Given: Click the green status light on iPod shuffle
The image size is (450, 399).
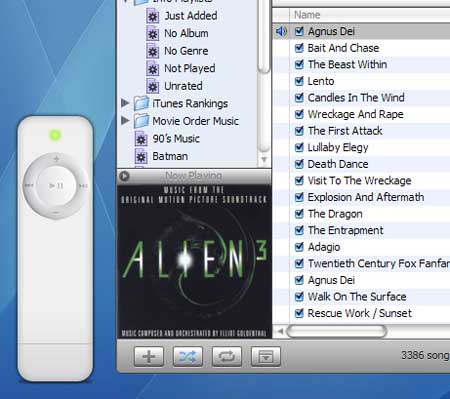Looking at the screenshot, I should point(55,135).
